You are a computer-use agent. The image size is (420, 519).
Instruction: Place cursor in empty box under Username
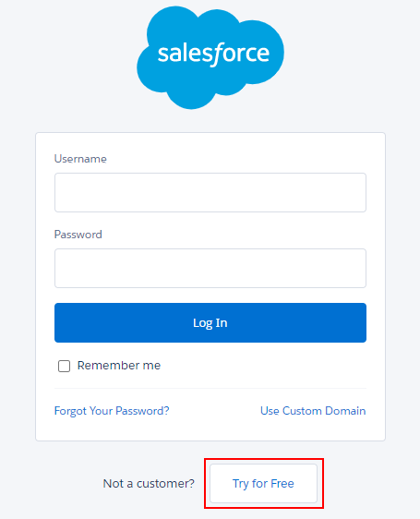click(x=210, y=192)
